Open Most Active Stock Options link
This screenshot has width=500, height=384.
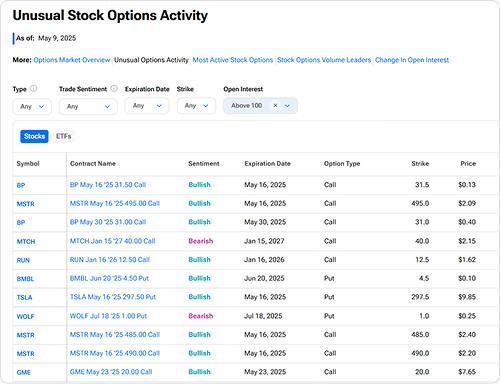(233, 60)
